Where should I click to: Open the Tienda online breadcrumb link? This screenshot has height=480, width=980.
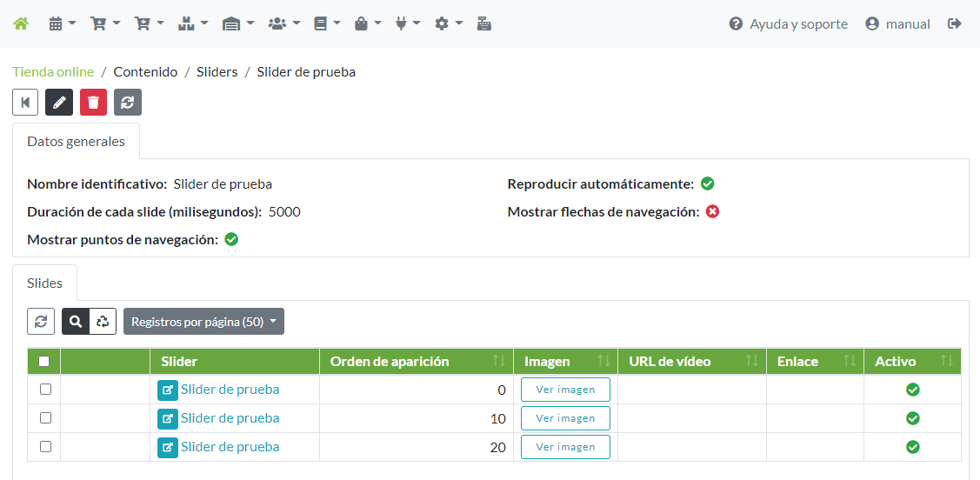tap(53, 72)
